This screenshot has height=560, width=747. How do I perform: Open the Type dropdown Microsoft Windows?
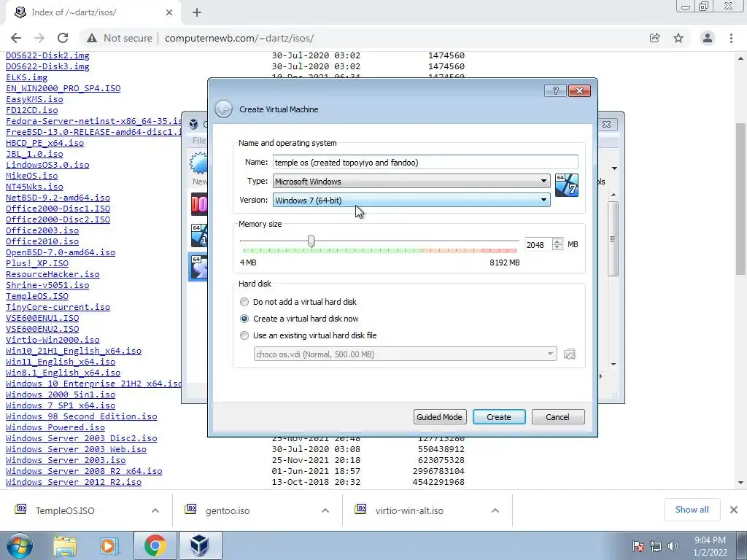click(x=411, y=181)
